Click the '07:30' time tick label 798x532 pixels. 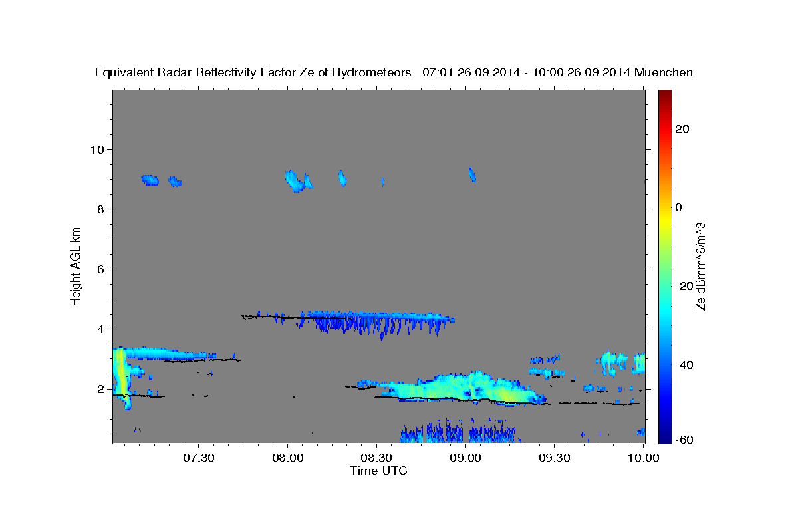199,458
